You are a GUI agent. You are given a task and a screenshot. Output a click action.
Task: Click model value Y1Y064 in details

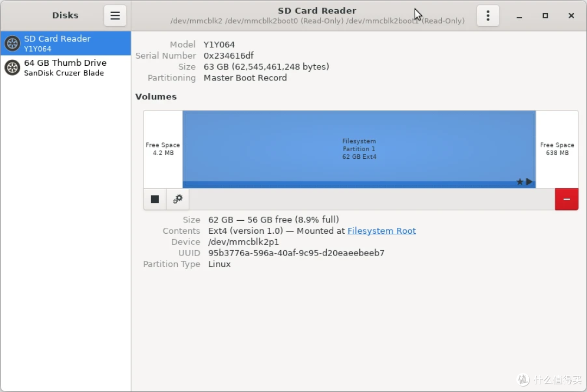[x=219, y=45]
